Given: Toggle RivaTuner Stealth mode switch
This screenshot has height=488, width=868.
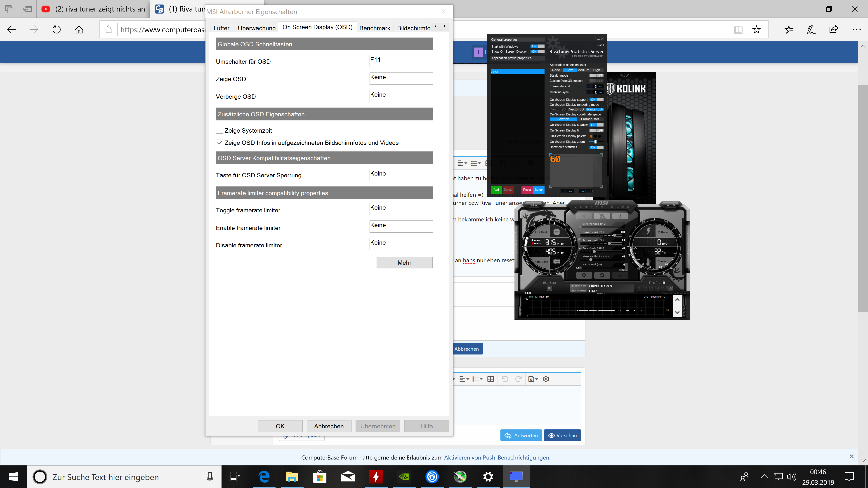Looking at the screenshot, I should 596,75.
